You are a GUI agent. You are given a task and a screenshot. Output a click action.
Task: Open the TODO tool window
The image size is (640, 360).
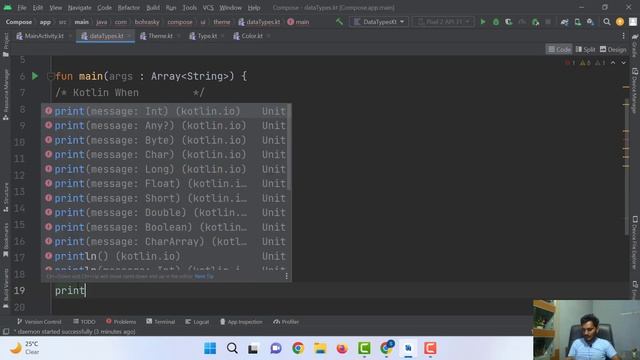click(x=84, y=322)
